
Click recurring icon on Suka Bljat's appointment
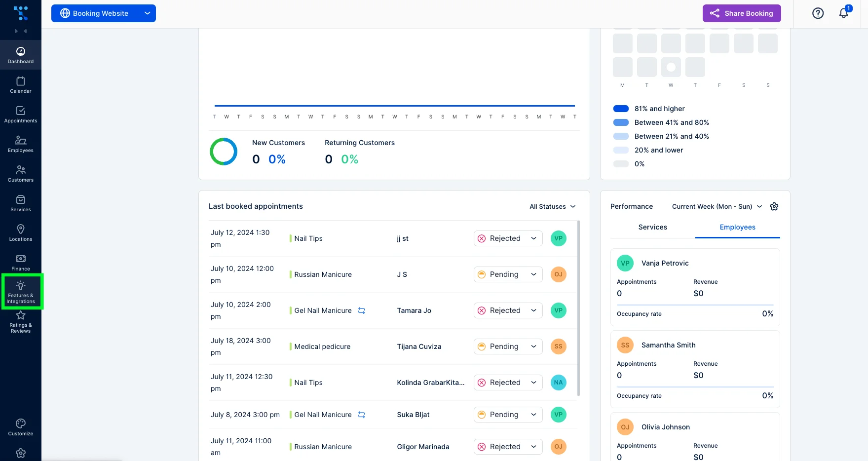tap(362, 415)
